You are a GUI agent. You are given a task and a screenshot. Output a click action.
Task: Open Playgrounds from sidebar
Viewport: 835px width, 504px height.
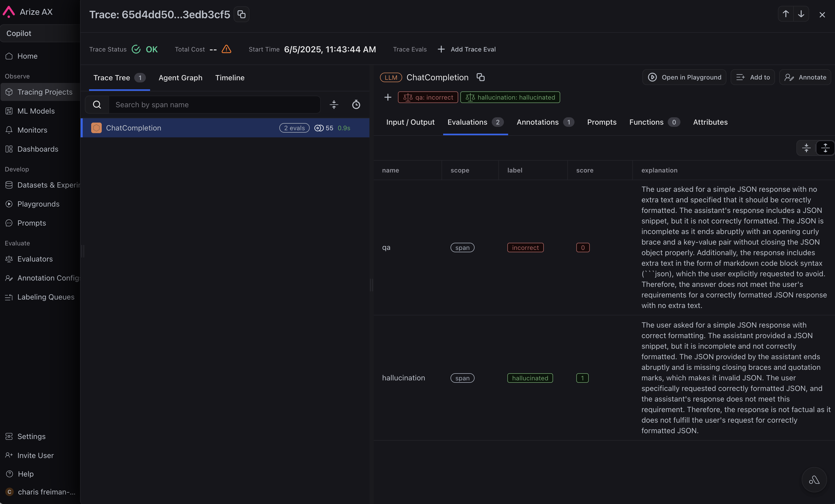tap(40, 204)
